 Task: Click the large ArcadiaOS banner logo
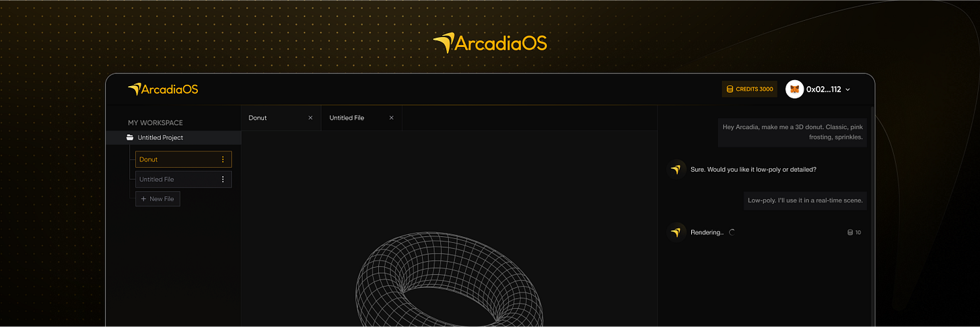(490, 44)
